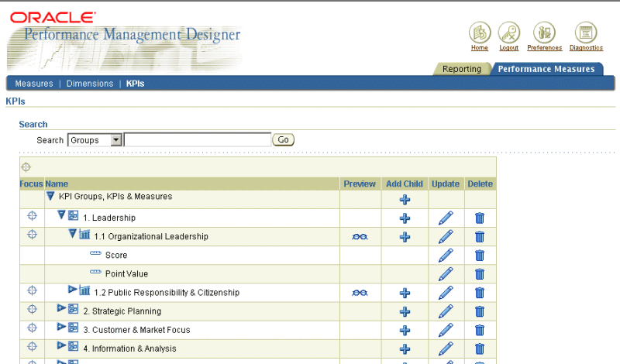Delete 4. Information & Analysis
Image resolution: width=620 pixels, height=364 pixels.
tap(480, 349)
